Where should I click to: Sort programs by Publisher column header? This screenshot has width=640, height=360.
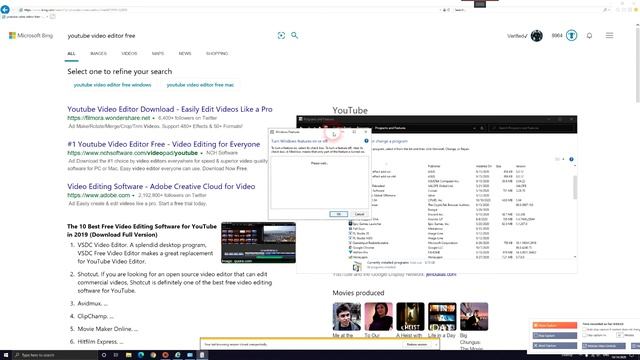(434, 166)
